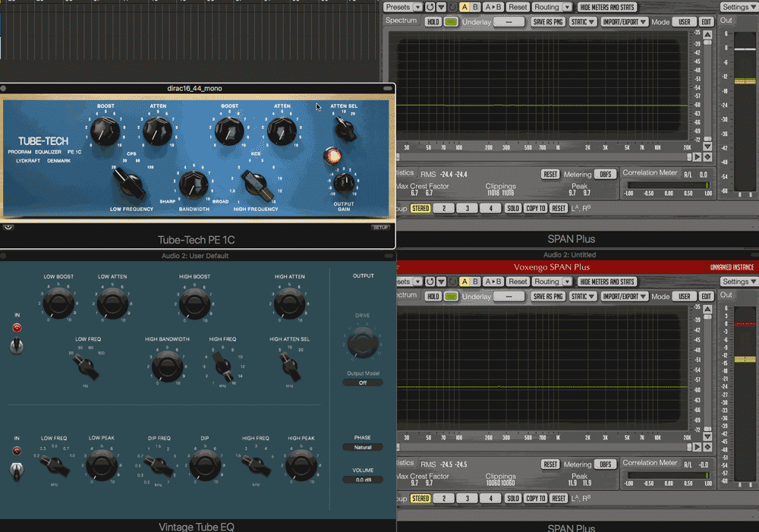Select group tab 3 in top SPAN Plus
The width and height of the screenshot is (759, 532).
point(467,209)
